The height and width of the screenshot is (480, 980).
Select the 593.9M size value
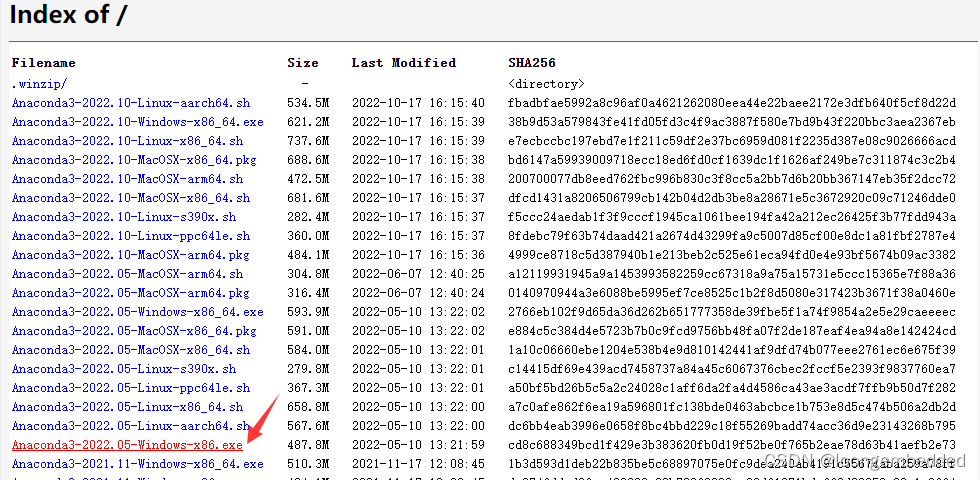(x=308, y=312)
